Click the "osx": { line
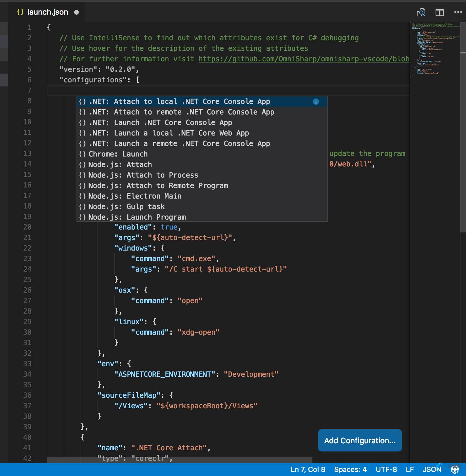Screen dimensions: 466x476 (131, 290)
